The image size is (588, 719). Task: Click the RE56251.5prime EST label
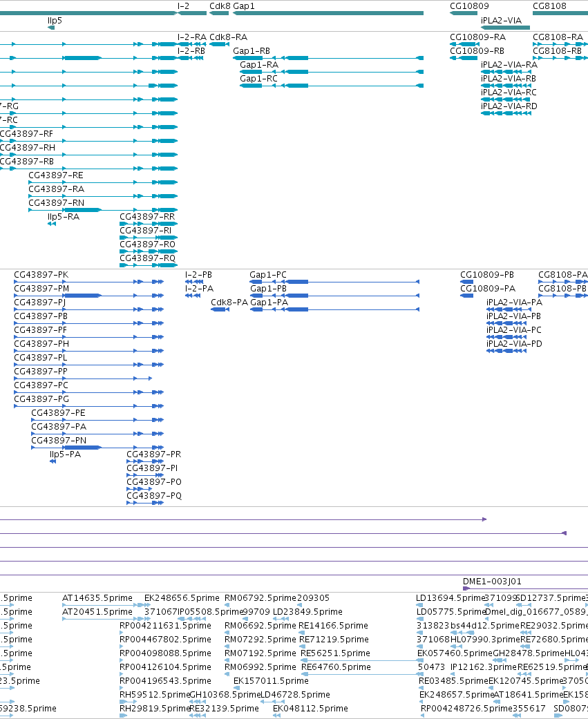pos(335,653)
